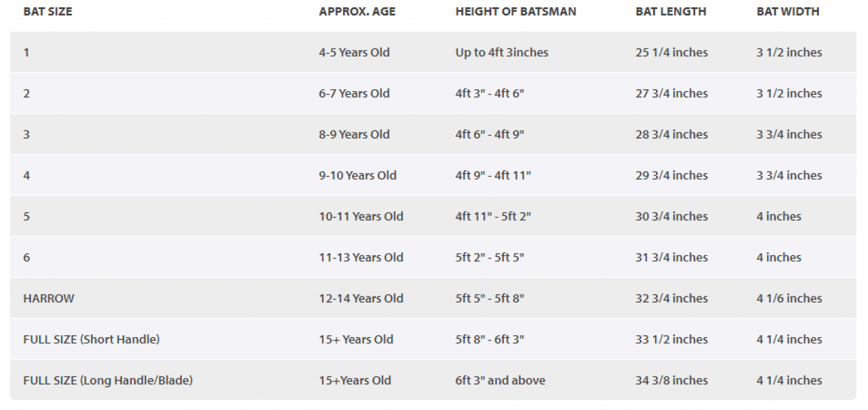Viewport: 868px width, 410px height.
Task: Click the BAT LENGTH column header
Action: pyautogui.click(x=671, y=11)
